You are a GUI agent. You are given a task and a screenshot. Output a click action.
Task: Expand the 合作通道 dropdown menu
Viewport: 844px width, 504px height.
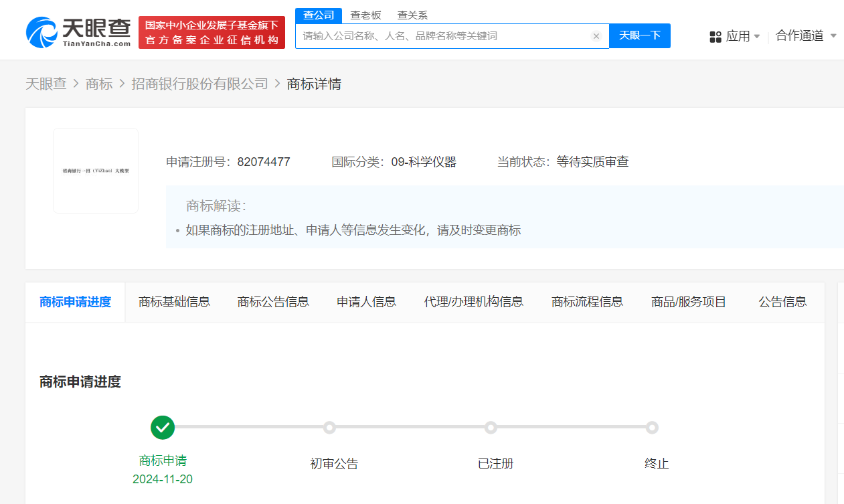[x=806, y=36]
